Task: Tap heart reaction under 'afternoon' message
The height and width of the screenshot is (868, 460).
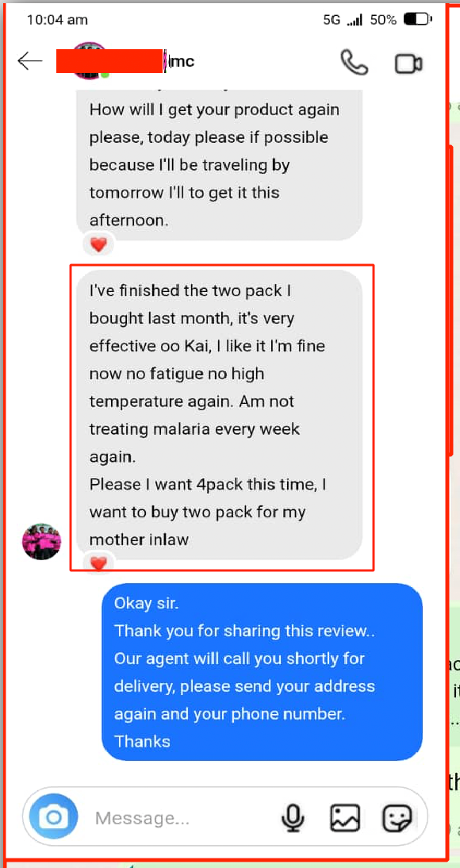Action: pyautogui.click(x=98, y=244)
